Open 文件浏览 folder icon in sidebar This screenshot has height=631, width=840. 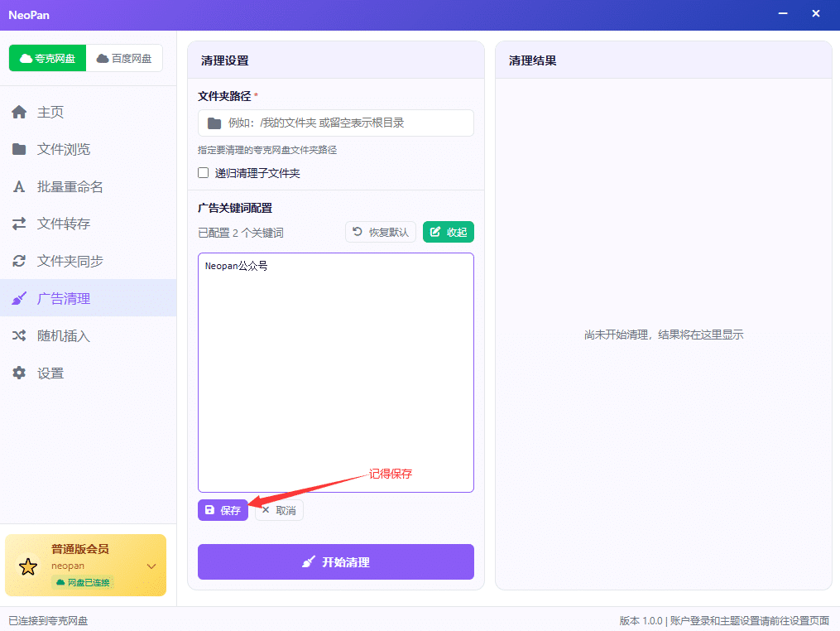(x=19, y=149)
